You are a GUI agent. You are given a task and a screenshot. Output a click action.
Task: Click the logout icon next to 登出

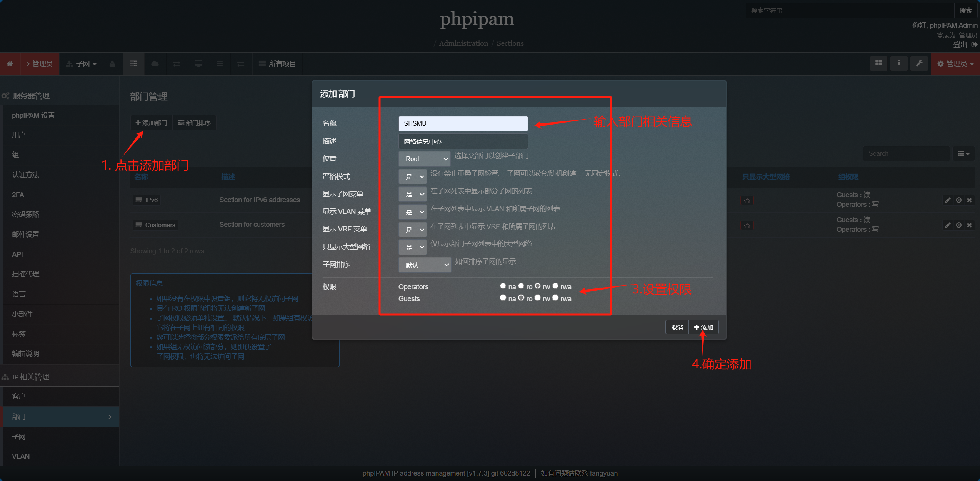[974, 45]
